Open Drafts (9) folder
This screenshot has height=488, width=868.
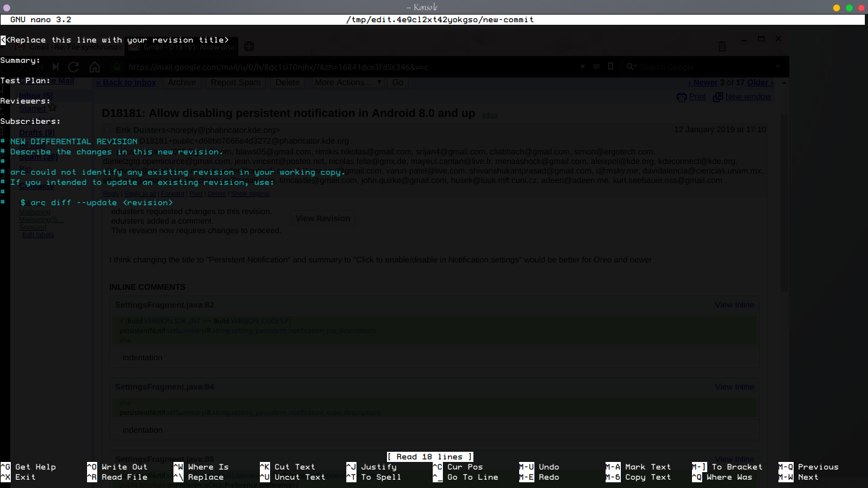pos(37,133)
